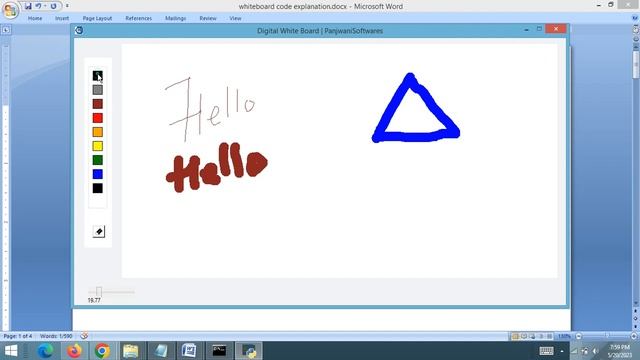
Task: Click the Word zoom slider handle
Action: click(607, 336)
